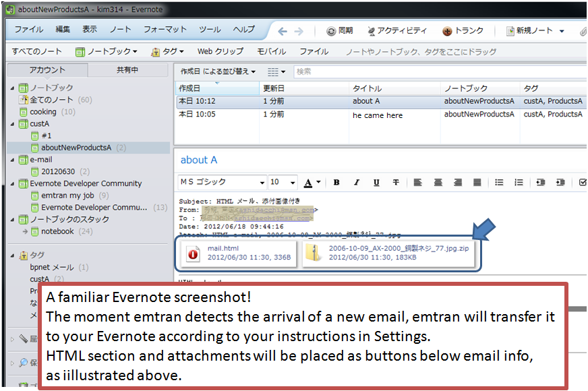Insert a bulleted list

[499, 182]
